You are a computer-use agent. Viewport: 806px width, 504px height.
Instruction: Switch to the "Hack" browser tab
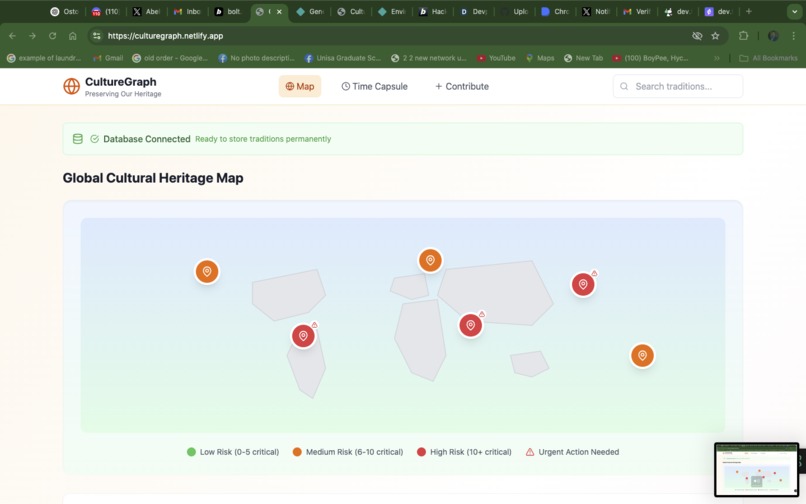point(433,11)
